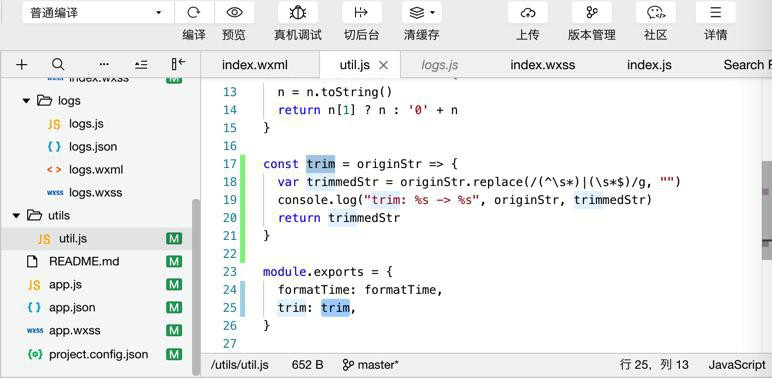Open the 社区 community icon
The height and width of the screenshot is (378, 772).
[x=655, y=12]
